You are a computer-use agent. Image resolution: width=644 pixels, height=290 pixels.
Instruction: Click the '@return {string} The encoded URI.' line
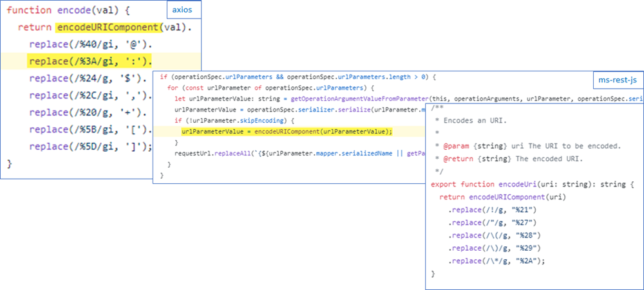(507, 158)
